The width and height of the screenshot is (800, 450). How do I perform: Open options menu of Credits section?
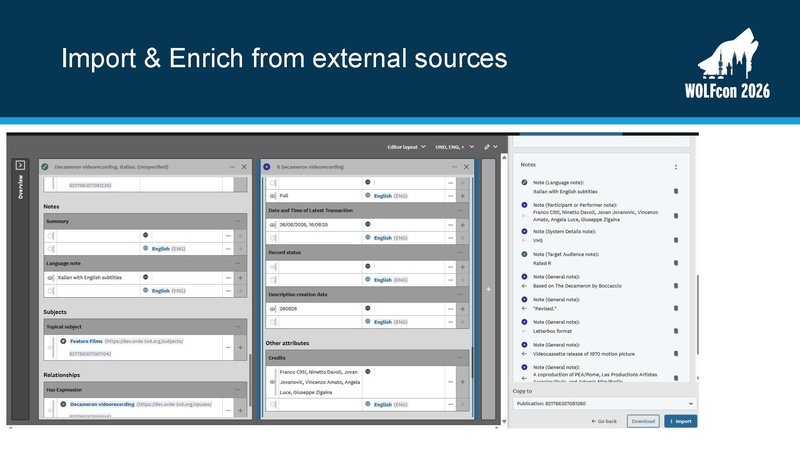460,358
